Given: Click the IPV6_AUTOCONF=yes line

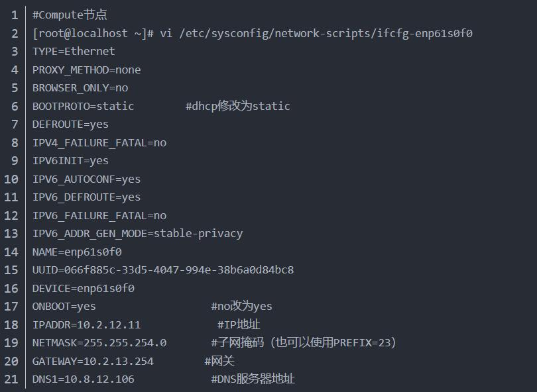Looking at the screenshot, I should (86, 179).
